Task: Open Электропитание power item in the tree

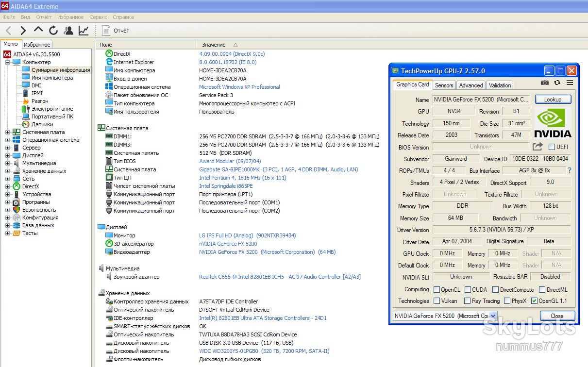Action: tap(52, 109)
